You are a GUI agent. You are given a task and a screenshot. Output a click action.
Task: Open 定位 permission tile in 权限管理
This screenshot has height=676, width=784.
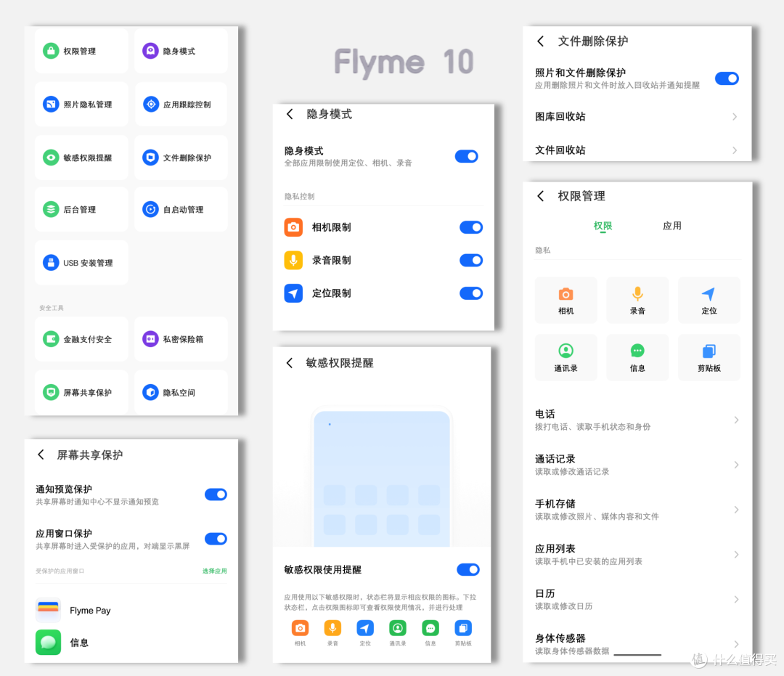click(x=709, y=300)
